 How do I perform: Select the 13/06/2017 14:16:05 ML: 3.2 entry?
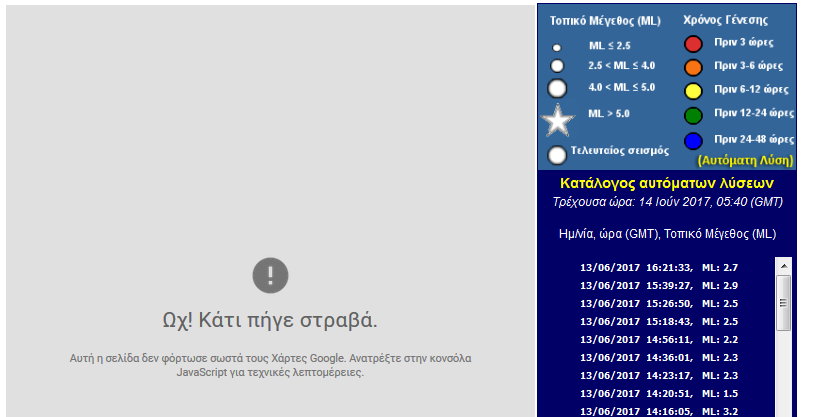[x=659, y=411]
